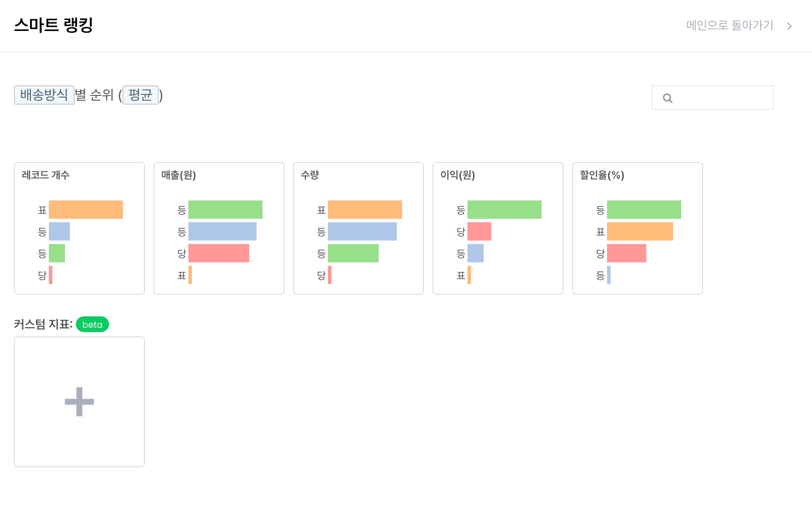This screenshot has width=812, height=509.
Task: Click the 메인으로 돌아가기 link
Action: pyautogui.click(x=730, y=25)
